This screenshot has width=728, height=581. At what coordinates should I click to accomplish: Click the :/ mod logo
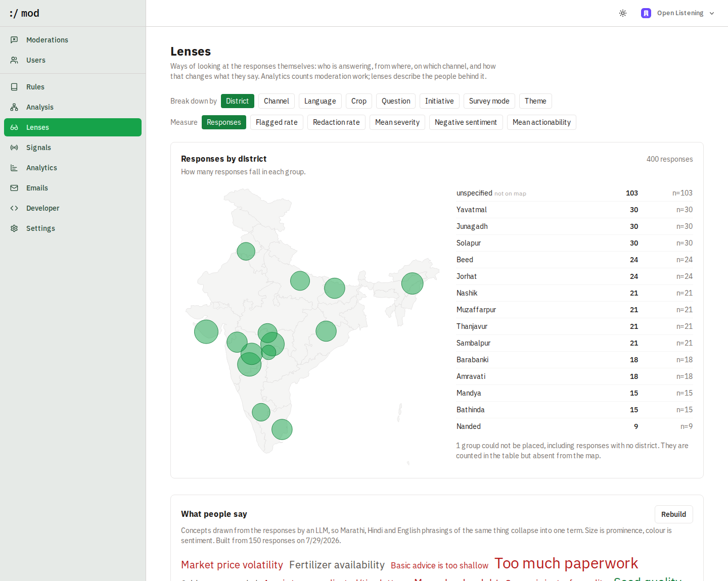coord(24,13)
